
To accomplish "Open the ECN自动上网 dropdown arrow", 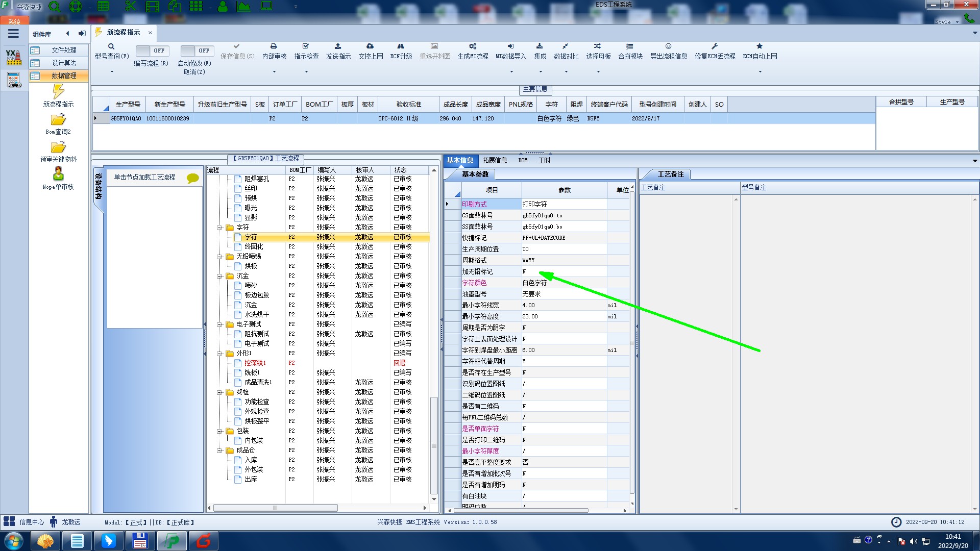I will click(760, 72).
